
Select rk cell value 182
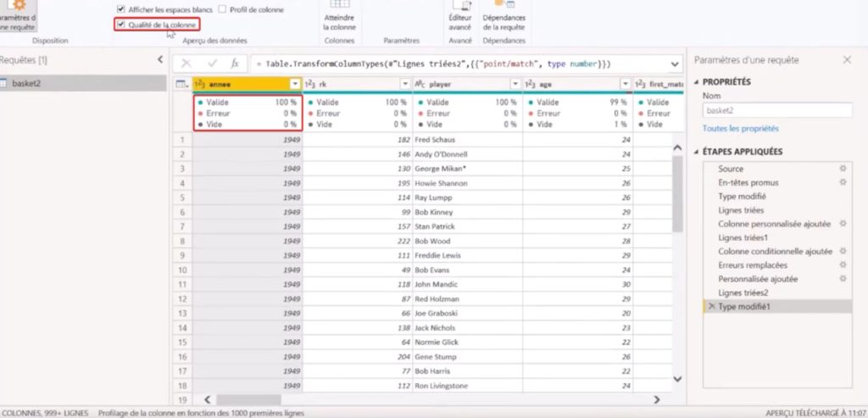[x=357, y=140]
